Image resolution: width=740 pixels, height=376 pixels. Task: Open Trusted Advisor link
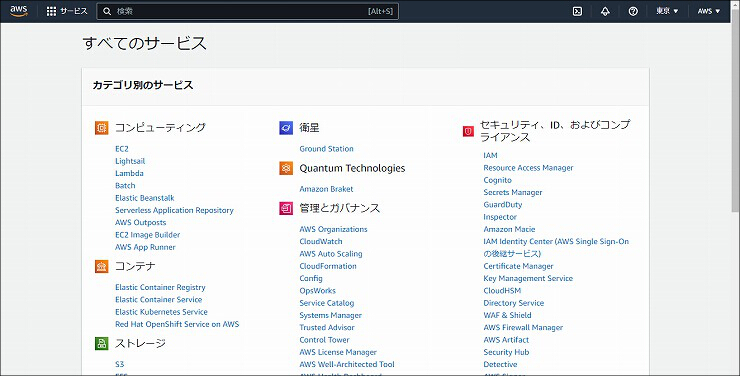tap(327, 327)
